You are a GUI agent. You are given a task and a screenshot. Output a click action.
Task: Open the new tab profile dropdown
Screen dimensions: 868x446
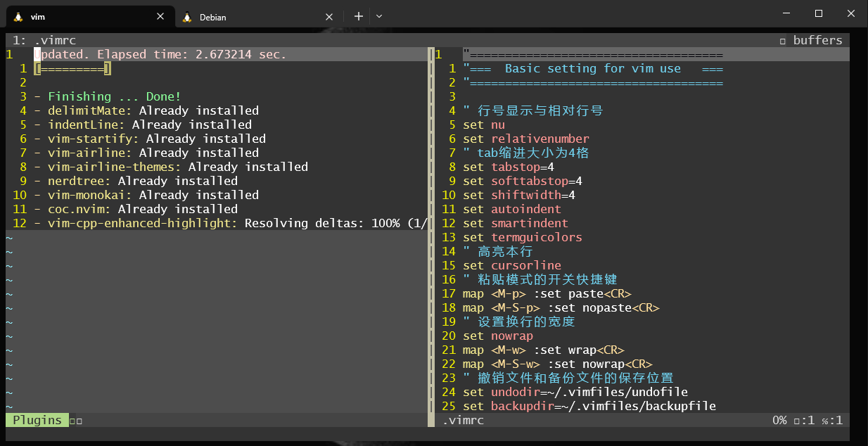pos(379,16)
